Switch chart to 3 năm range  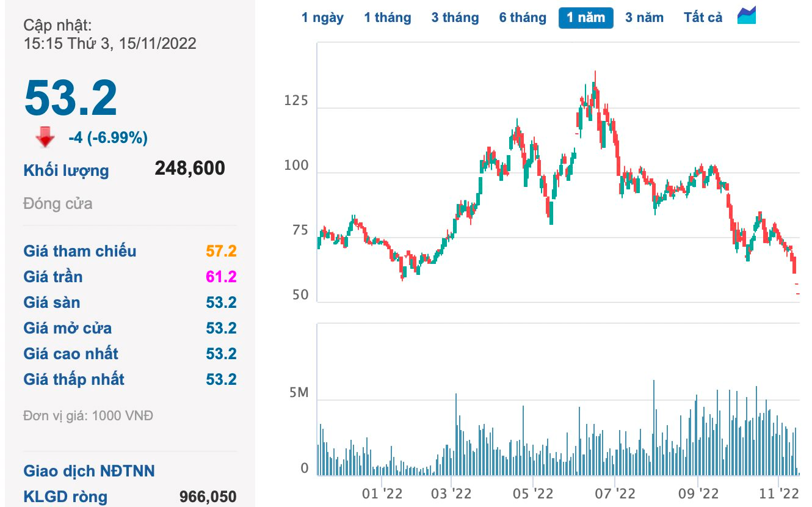coord(644,18)
